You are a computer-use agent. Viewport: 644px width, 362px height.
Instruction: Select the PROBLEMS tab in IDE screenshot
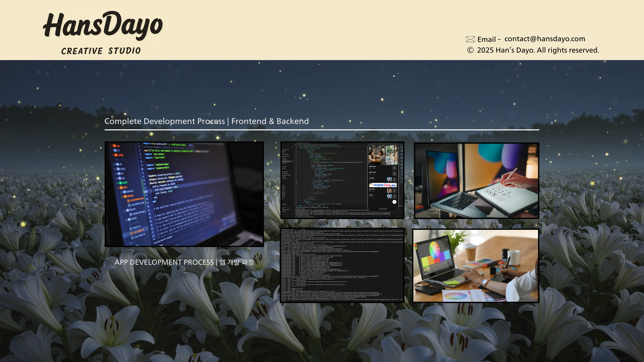pos(298,206)
